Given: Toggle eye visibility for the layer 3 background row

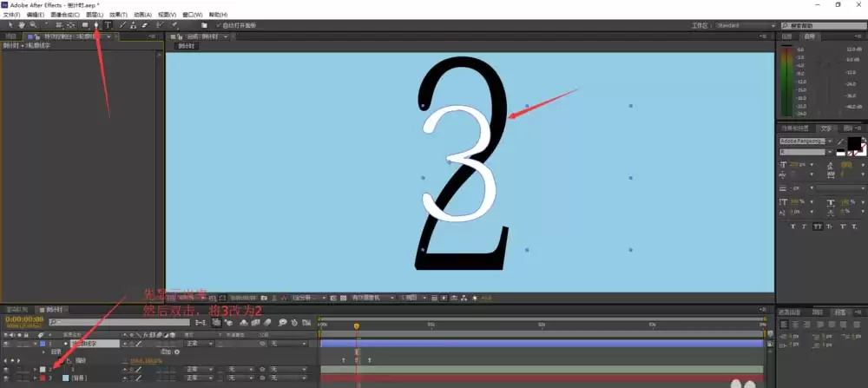Looking at the screenshot, I should 6,378.
